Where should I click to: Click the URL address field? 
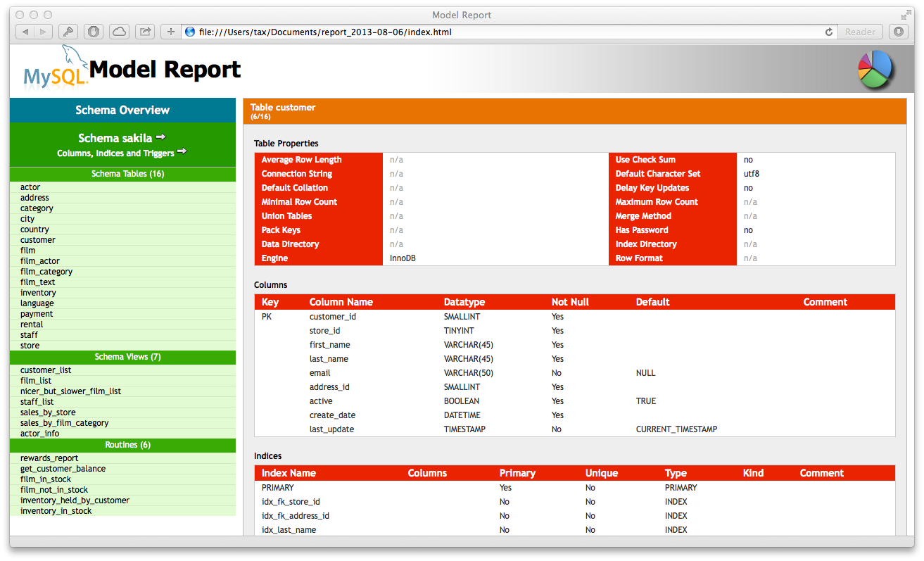(493, 32)
